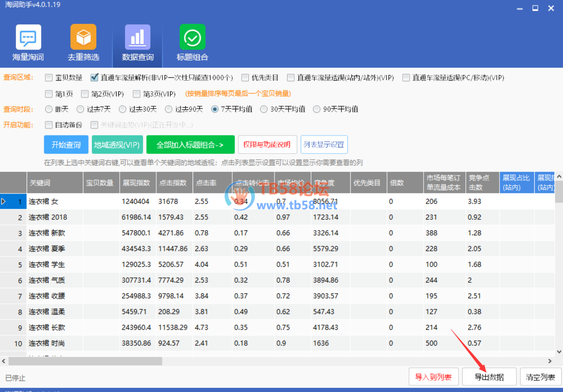563x392 pixels.
Task: Click the 地域透视(VIP) button
Action: 117,145
